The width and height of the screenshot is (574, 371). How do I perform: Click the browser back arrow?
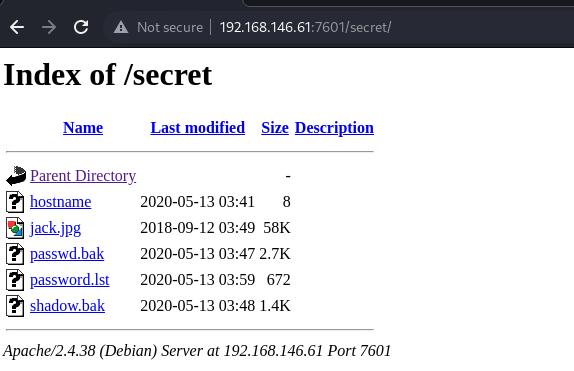point(17,27)
